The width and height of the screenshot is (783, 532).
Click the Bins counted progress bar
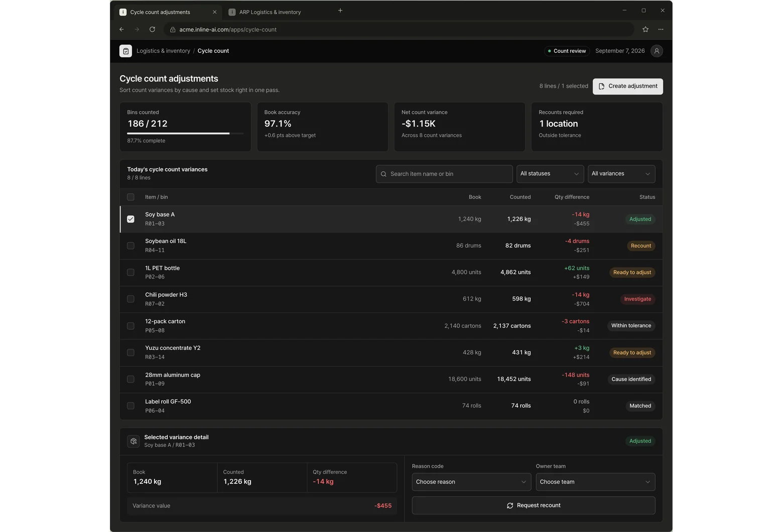(x=185, y=134)
